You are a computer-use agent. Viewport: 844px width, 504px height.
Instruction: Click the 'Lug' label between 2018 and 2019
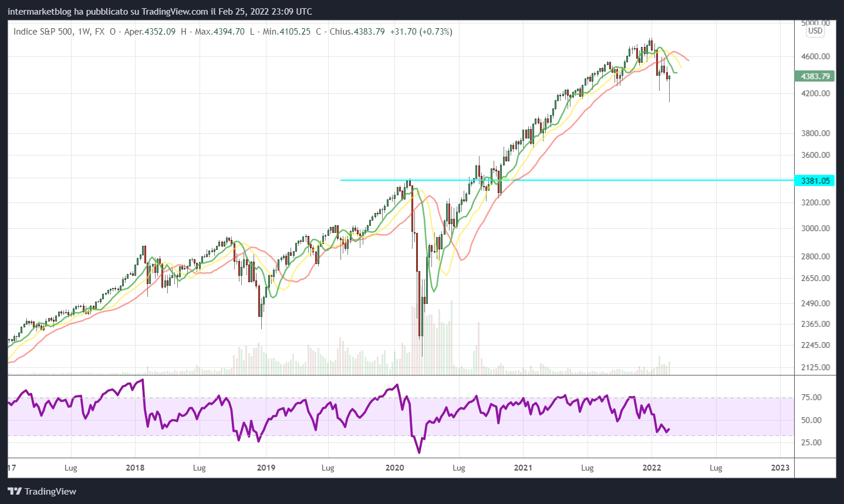click(x=200, y=468)
